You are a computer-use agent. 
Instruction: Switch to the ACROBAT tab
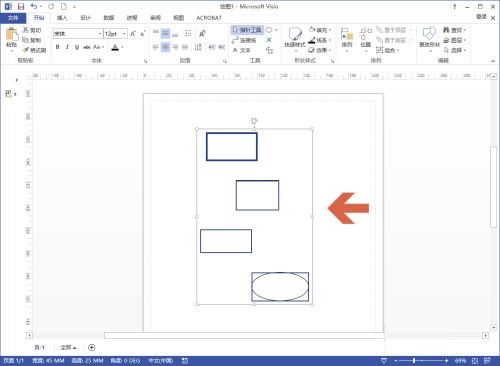(x=209, y=18)
